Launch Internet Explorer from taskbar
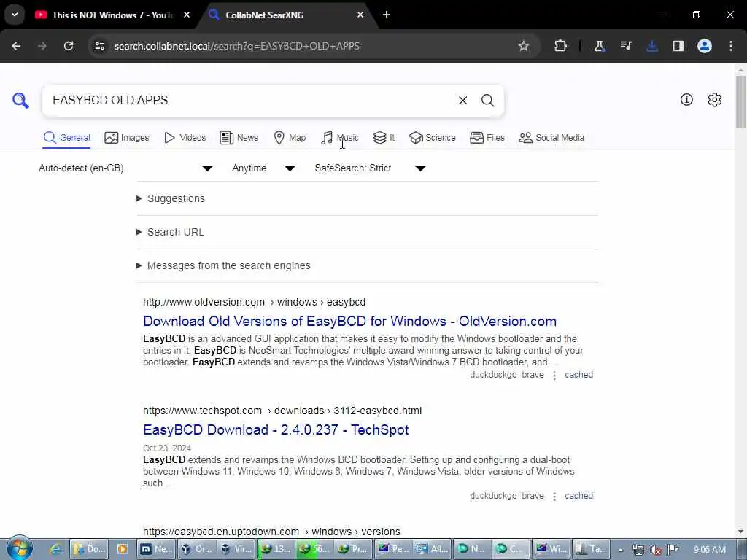The height and width of the screenshot is (560, 747). pyautogui.click(x=55, y=549)
